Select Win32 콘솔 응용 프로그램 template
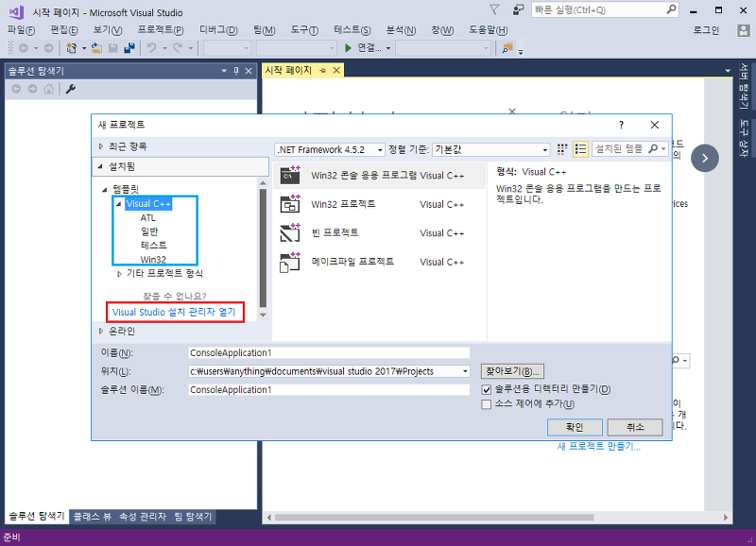Screen dimensions: 756x546 [380, 176]
